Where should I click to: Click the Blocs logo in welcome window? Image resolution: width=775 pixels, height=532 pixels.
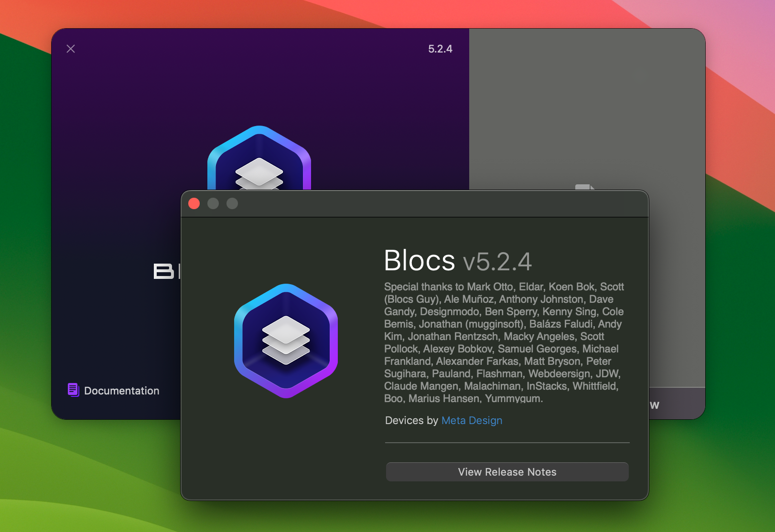tap(259, 158)
